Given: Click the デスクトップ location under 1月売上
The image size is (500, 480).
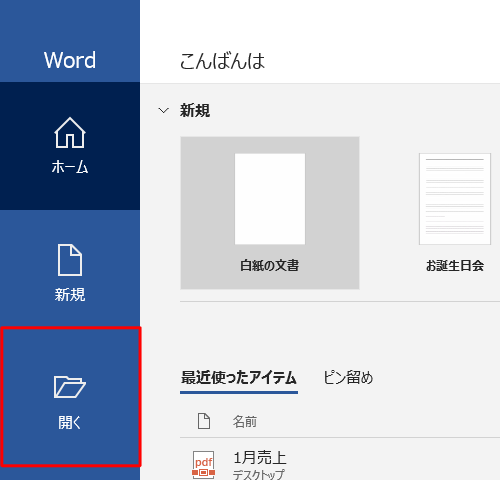Looking at the screenshot, I should coord(259,474).
